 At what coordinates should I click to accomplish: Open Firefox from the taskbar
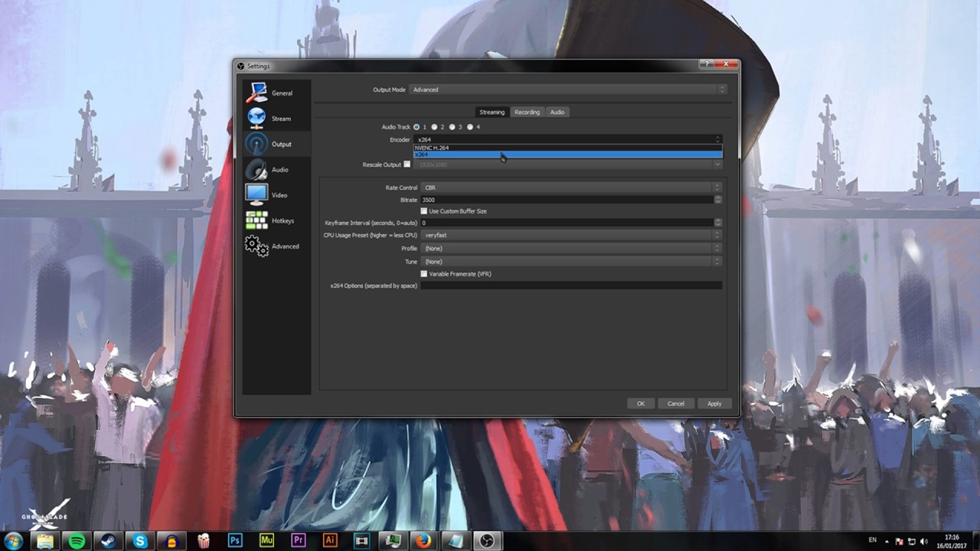coord(423,540)
